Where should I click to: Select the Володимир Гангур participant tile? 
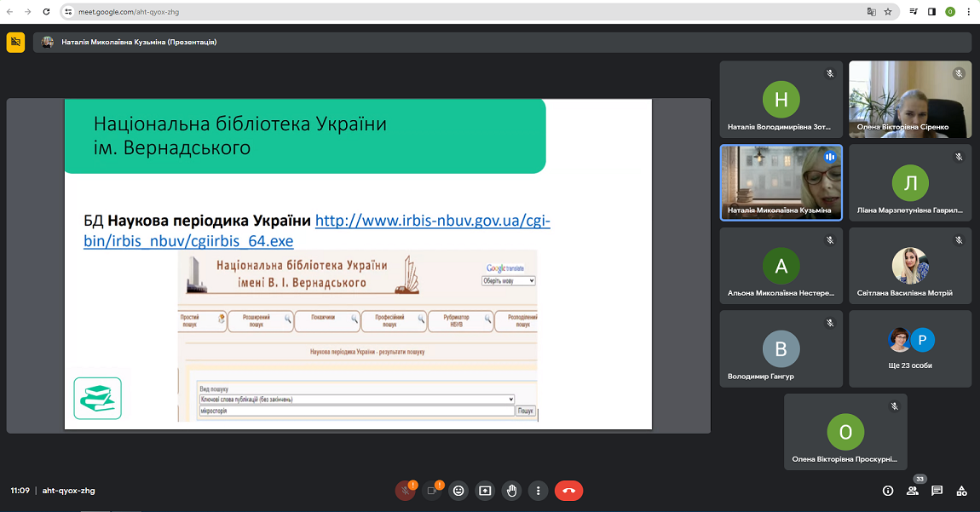pos(781,348)
